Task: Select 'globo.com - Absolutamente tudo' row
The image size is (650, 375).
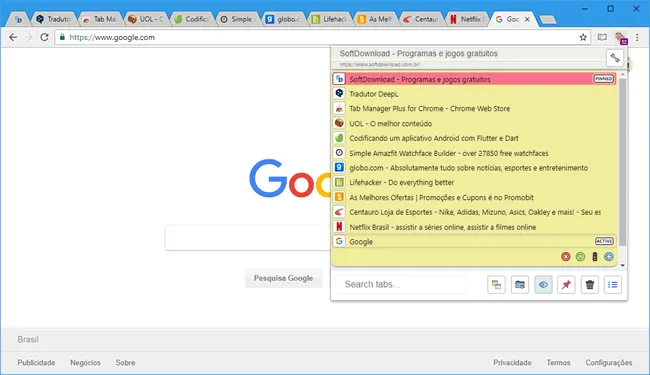Action: click(x=474, y=167)
